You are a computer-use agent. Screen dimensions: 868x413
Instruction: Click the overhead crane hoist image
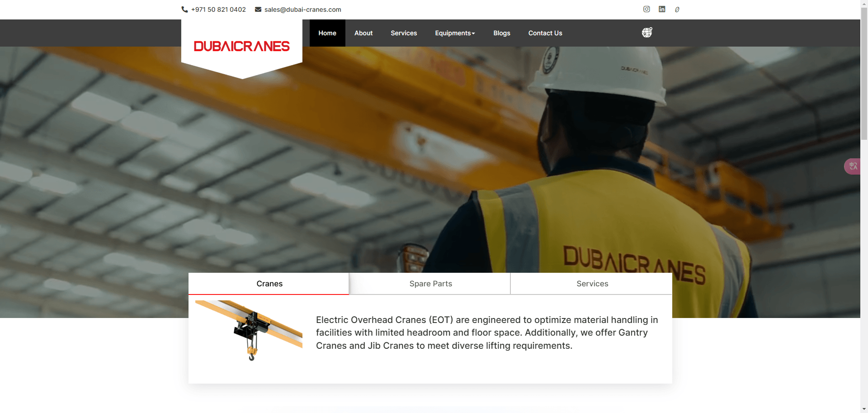click(x=249, y=330)
